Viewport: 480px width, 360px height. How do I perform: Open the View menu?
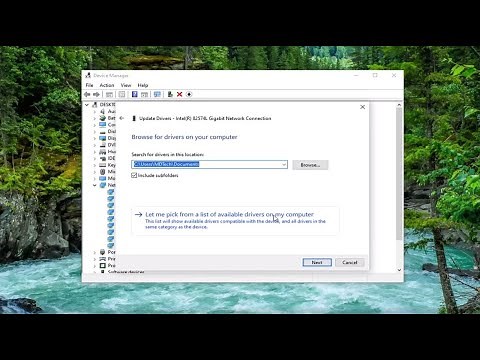click(126, 85)
